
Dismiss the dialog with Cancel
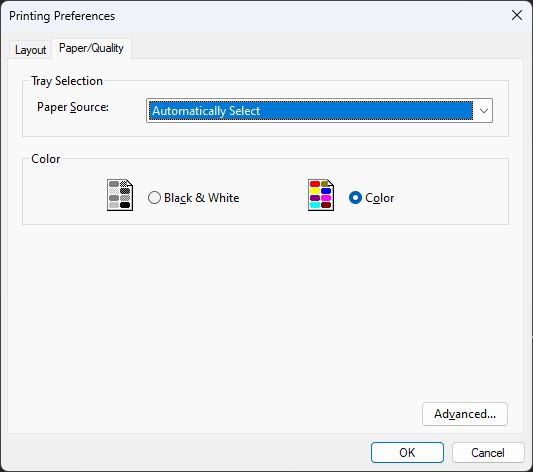[x=488, y=453]
